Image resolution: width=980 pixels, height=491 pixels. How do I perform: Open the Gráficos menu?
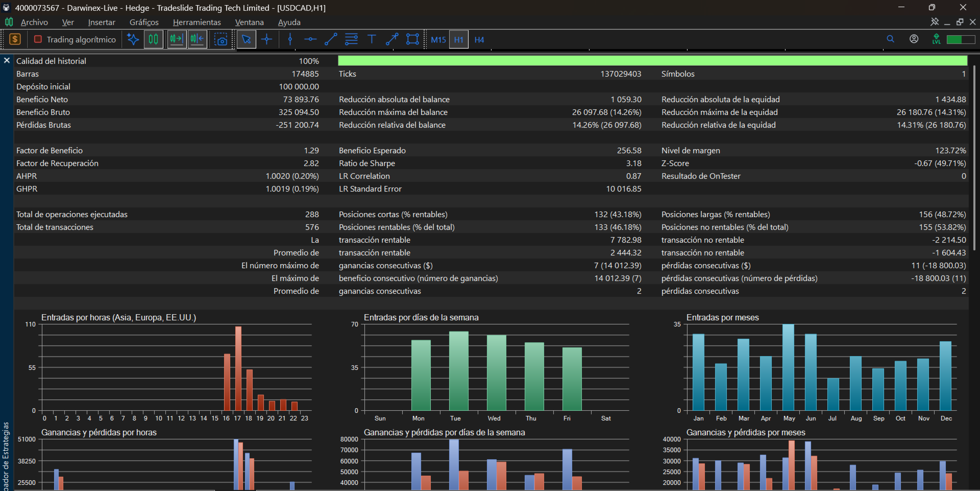point(144,22)
